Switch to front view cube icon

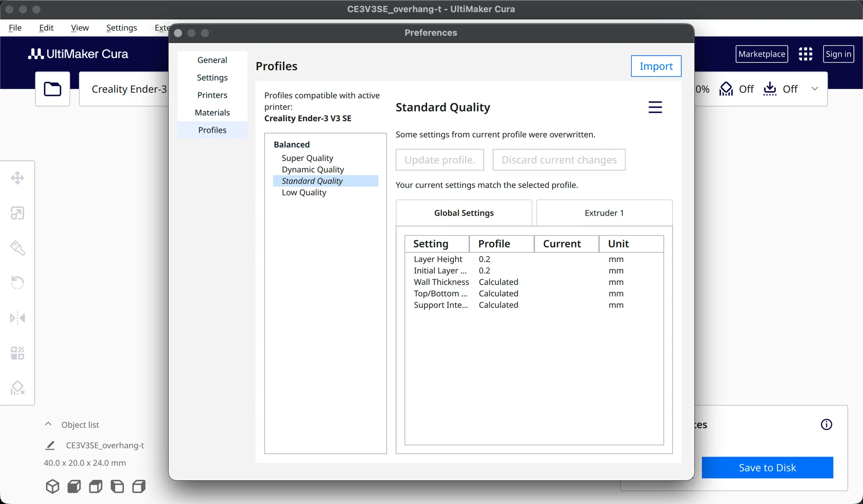pos(74,486)
